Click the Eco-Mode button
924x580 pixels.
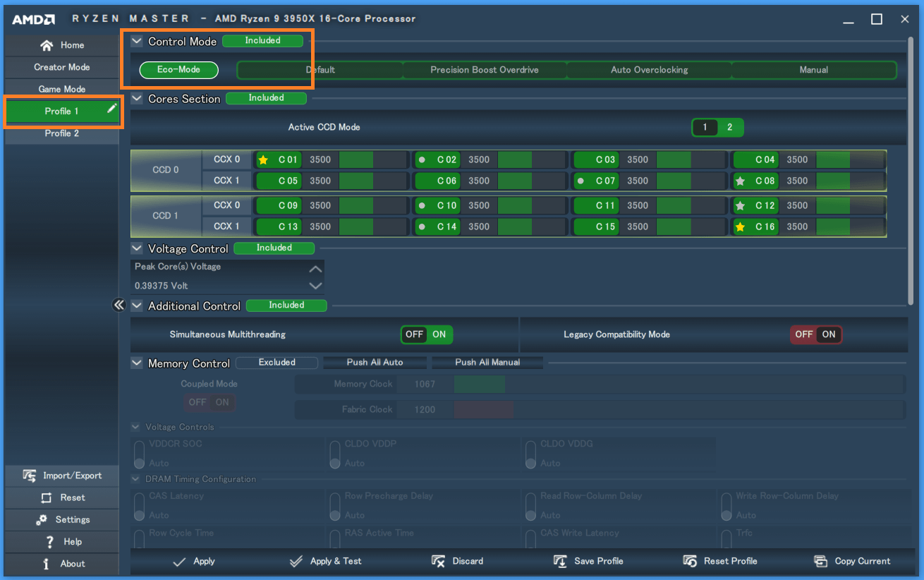[179, 70]
